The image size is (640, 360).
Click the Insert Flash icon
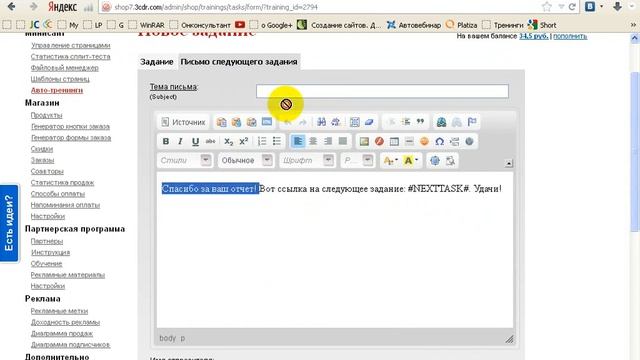coord(379,141)
